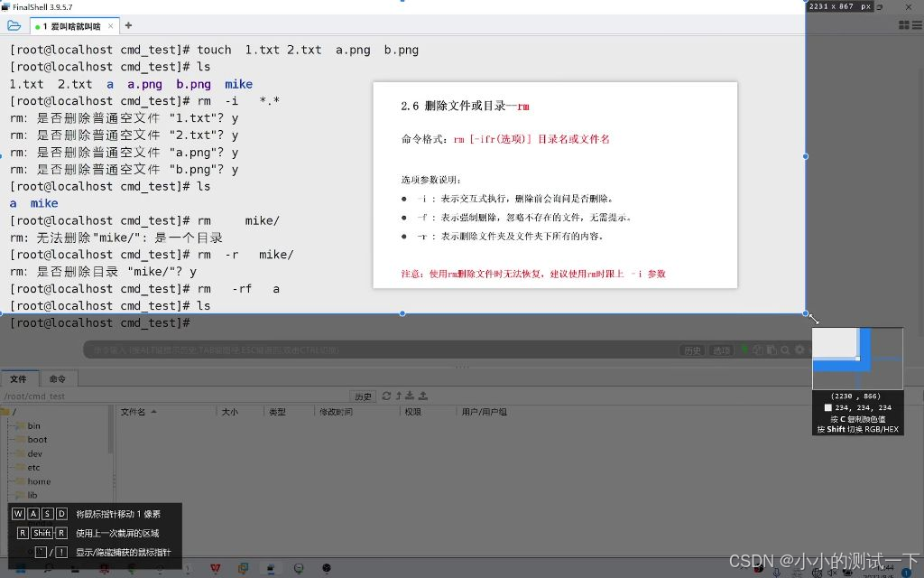Switch to the 命令 tab
The height and width of the screenshot is (578, 924).
pyautogui.click(x=57, y=378)
